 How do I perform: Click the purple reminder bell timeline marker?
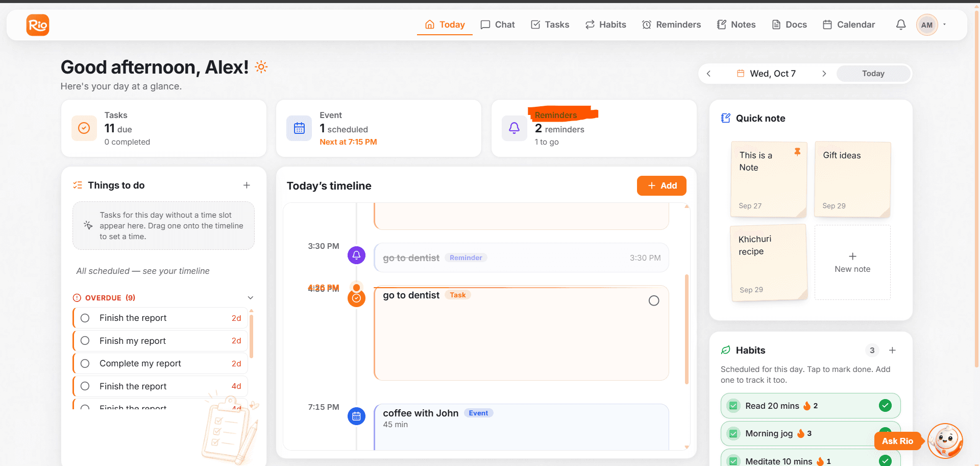click(x=356, y=255)
